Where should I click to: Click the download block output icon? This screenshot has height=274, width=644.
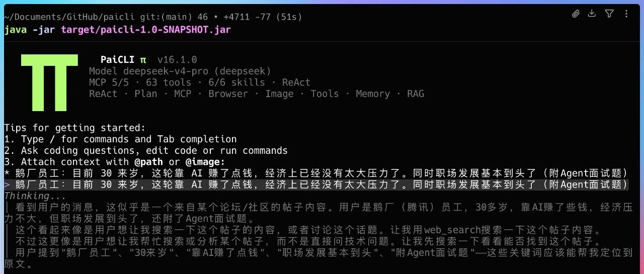point(592,14)
